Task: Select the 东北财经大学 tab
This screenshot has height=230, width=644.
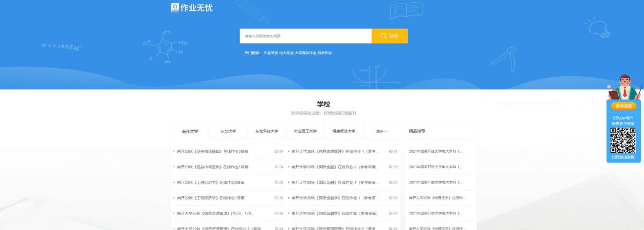Action: coord(267,131)
